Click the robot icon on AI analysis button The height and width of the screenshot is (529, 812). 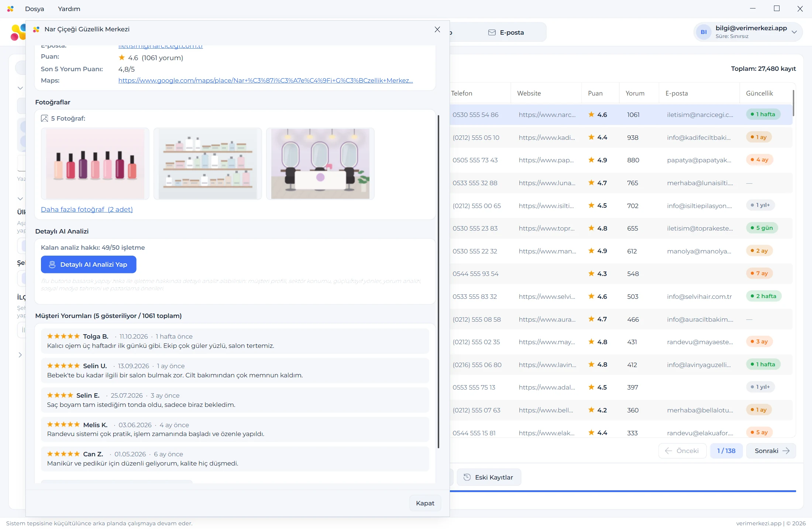(x=52, y=264)
